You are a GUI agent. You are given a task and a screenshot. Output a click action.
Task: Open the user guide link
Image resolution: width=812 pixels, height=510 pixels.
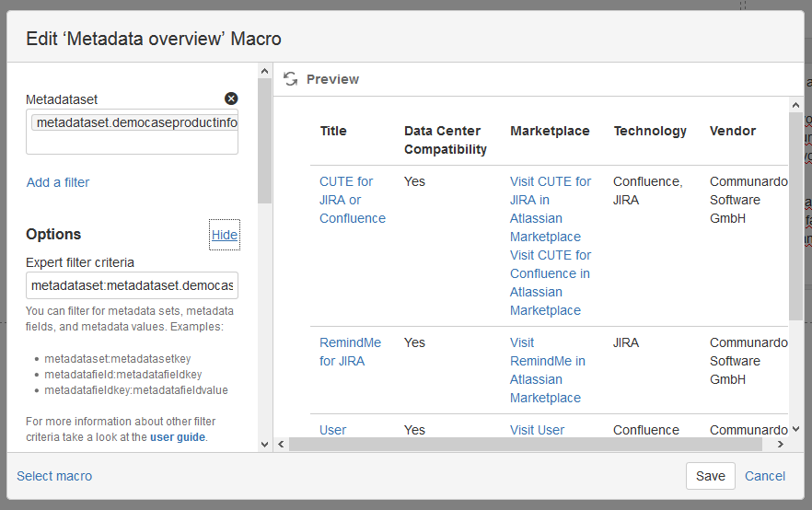178,437
